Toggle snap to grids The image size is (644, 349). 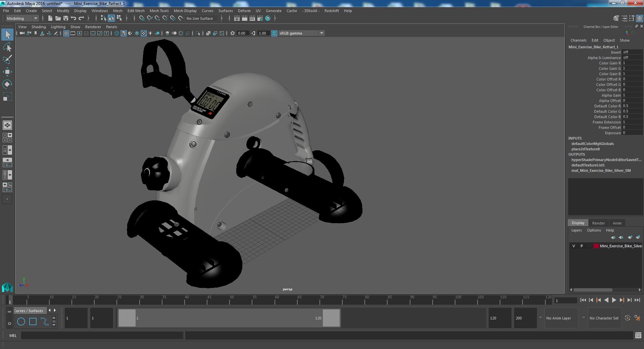coord(142,18)
